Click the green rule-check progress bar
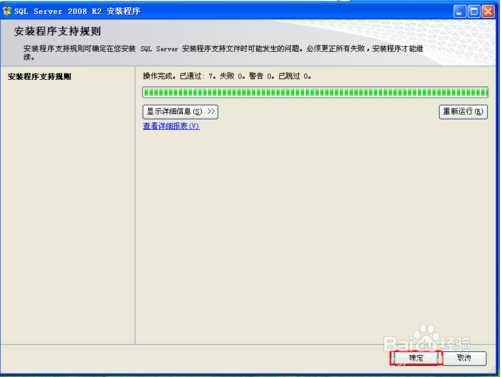Viewport: 501px width, 377px height. coord(315,92)
